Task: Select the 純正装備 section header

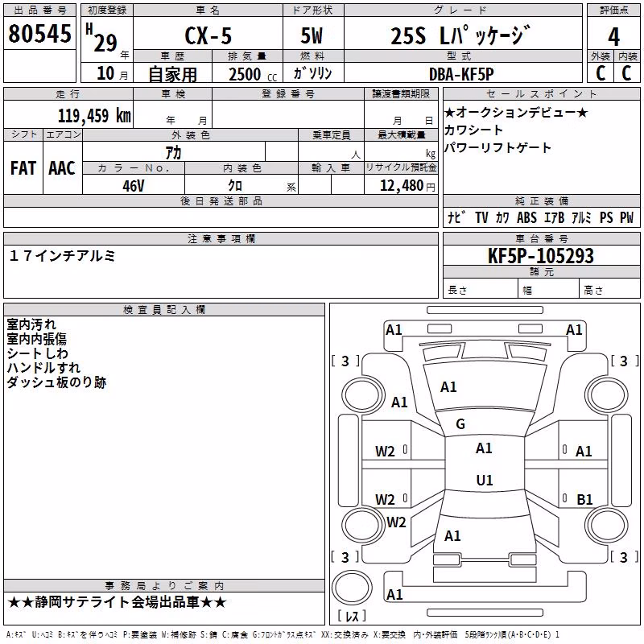Action: coord(542,201)
